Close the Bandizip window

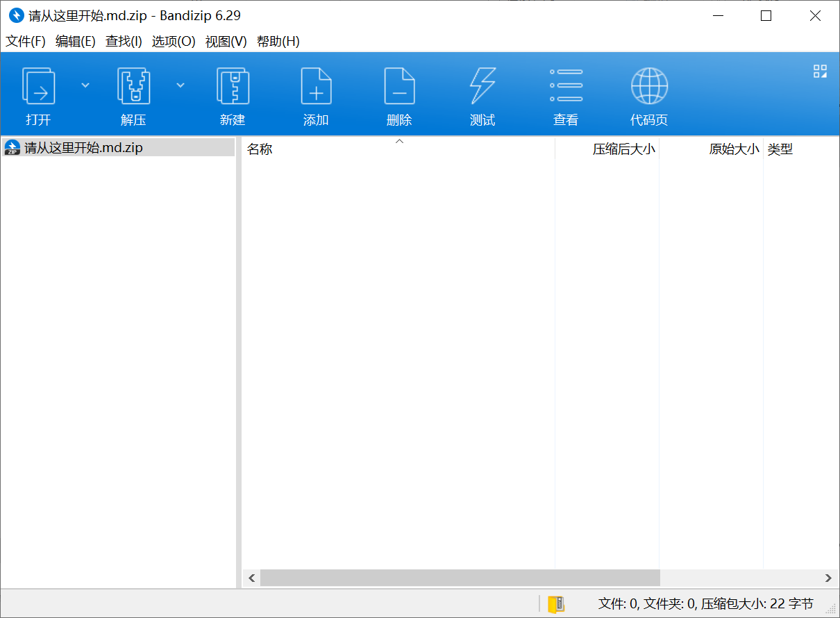tap(815, 15)
